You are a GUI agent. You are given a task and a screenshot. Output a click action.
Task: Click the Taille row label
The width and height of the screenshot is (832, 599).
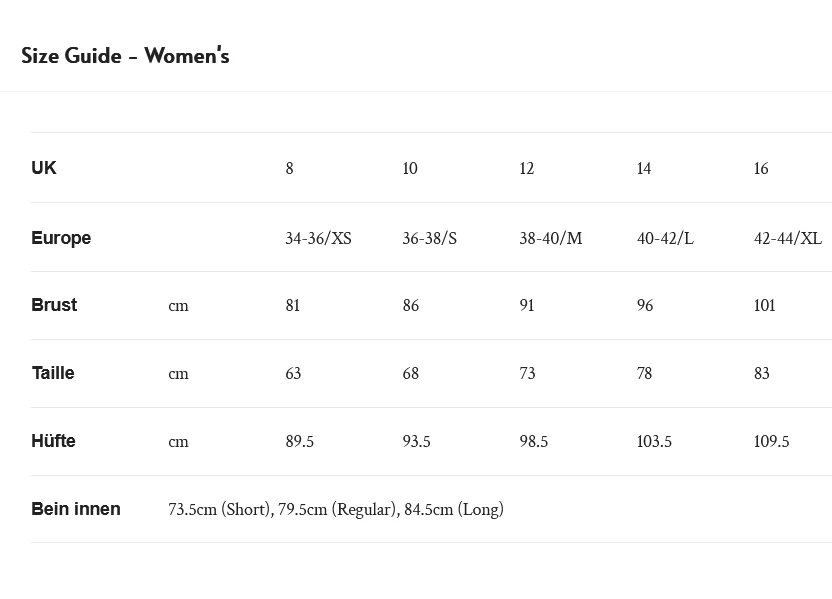click(53, 373)
